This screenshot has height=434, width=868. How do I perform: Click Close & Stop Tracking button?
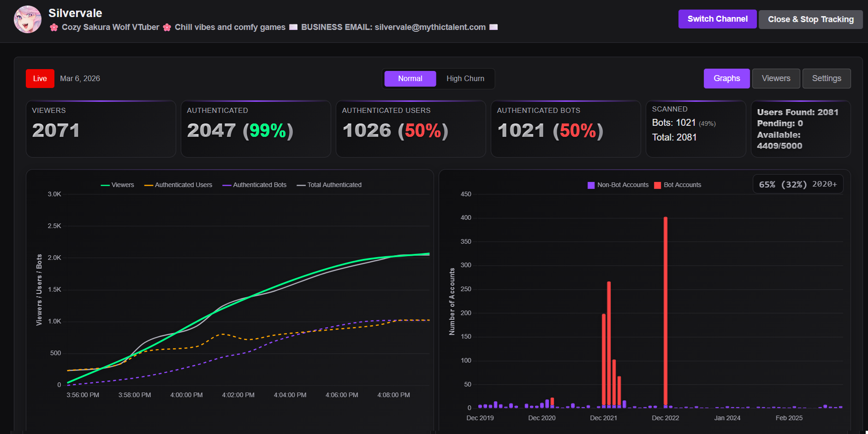(x=810, y=19)
